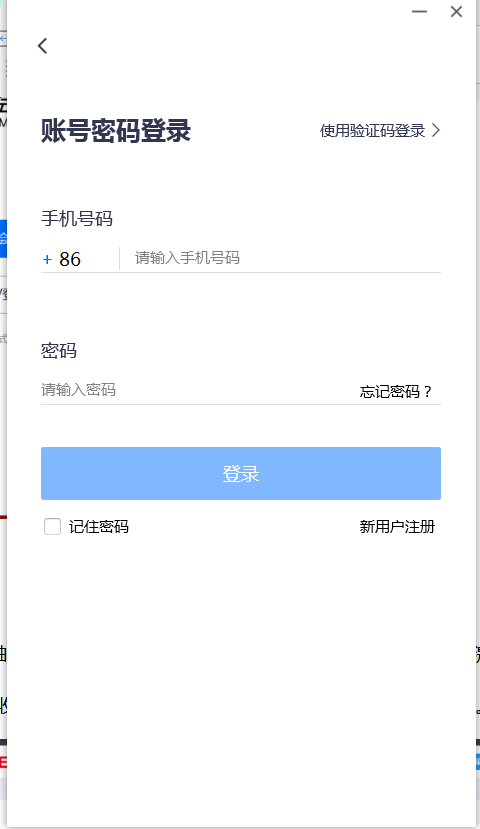Close the login window with X
480x829 pixels.
coord(456,12)
